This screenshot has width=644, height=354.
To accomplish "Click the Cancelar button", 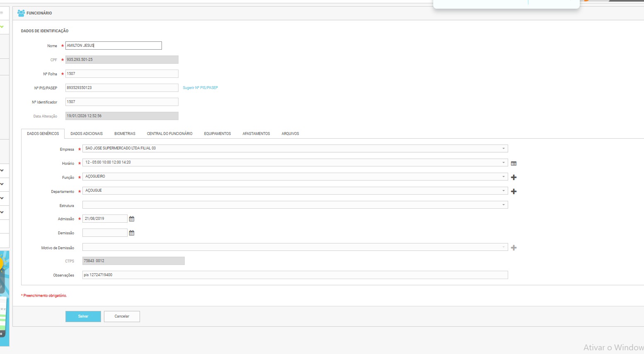I will pyautogui.click(x=122, y=316).
